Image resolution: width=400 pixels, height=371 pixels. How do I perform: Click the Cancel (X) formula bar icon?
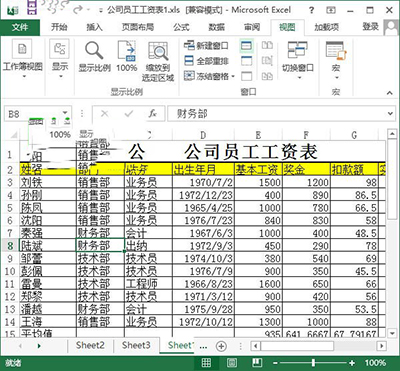105,114
